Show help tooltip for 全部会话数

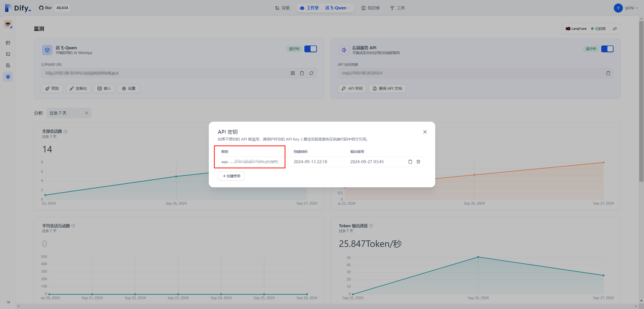pos(65,131)
